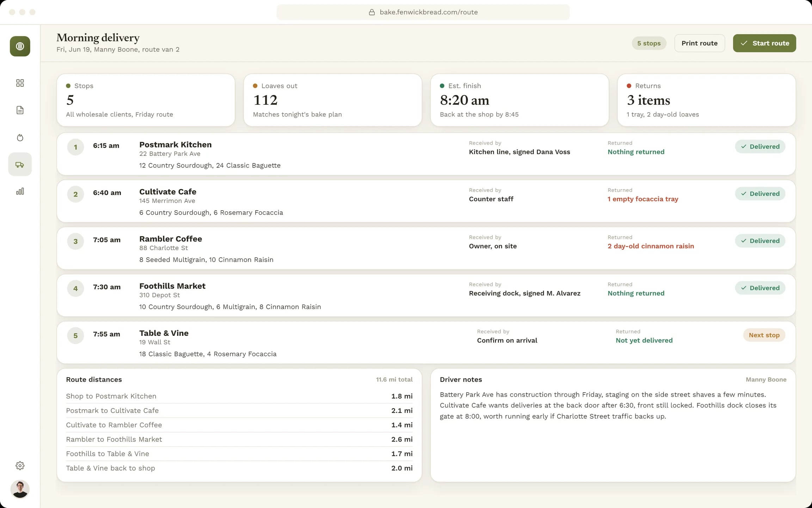Click the Delivered status for Rambler Coffee
This screenshot has width=812, height=508.
click(x=760, y=241)
